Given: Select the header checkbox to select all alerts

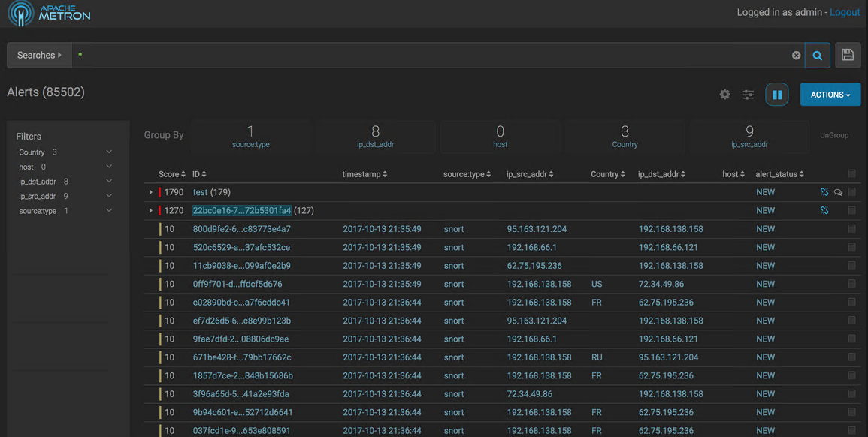Looking at the screenshot, I should [x=851, y=173].
